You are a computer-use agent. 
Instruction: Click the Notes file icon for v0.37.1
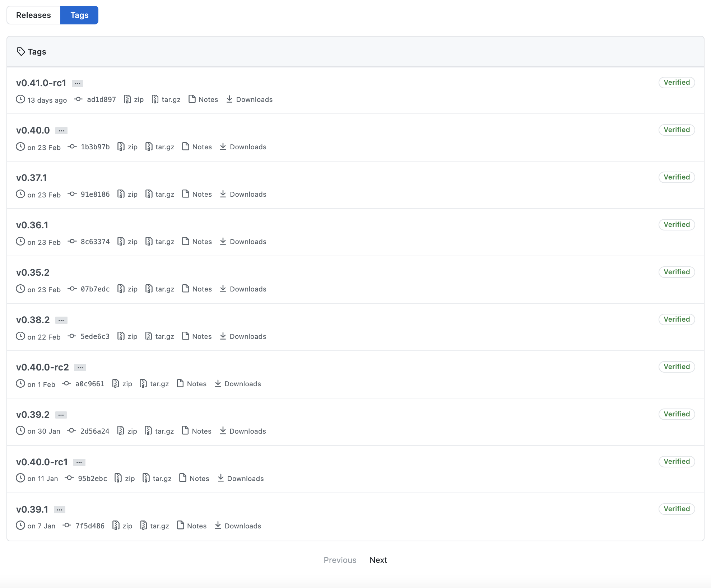(x=186, y=194)
